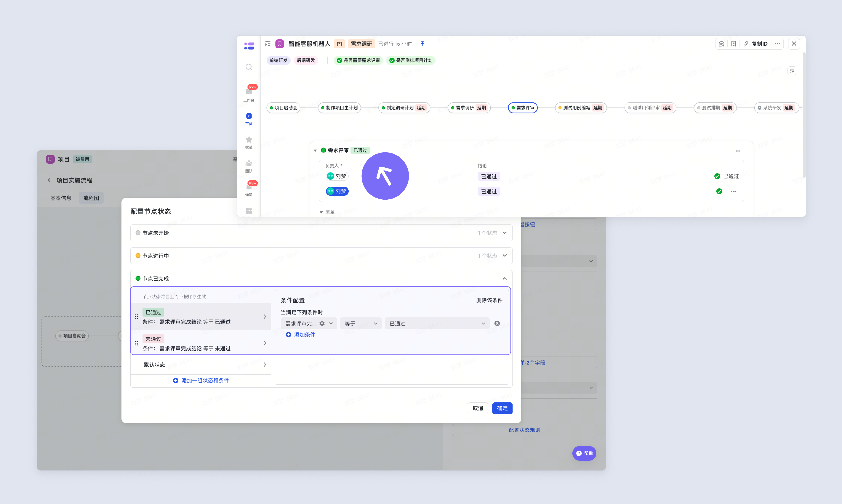Viewport: 842px width, 504px height.
Task: Click the purple work item type icon
Action: (280, 44)
